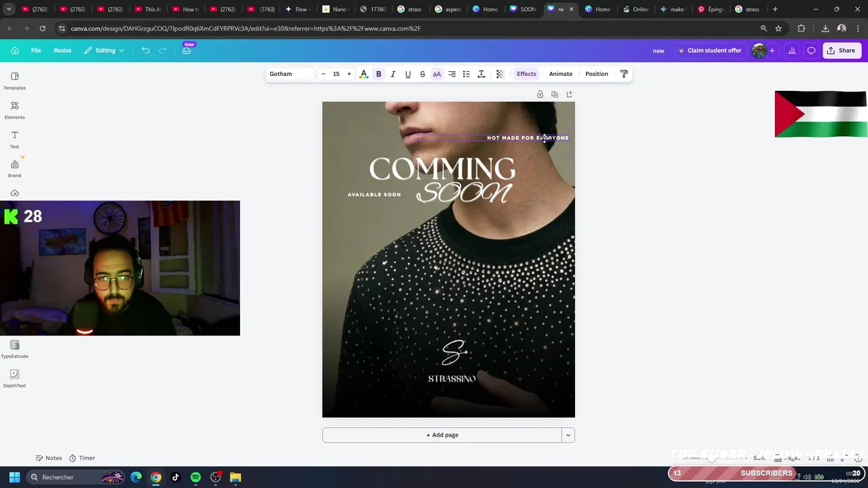
Task: Open text spacing options
Action: [481, 74]
